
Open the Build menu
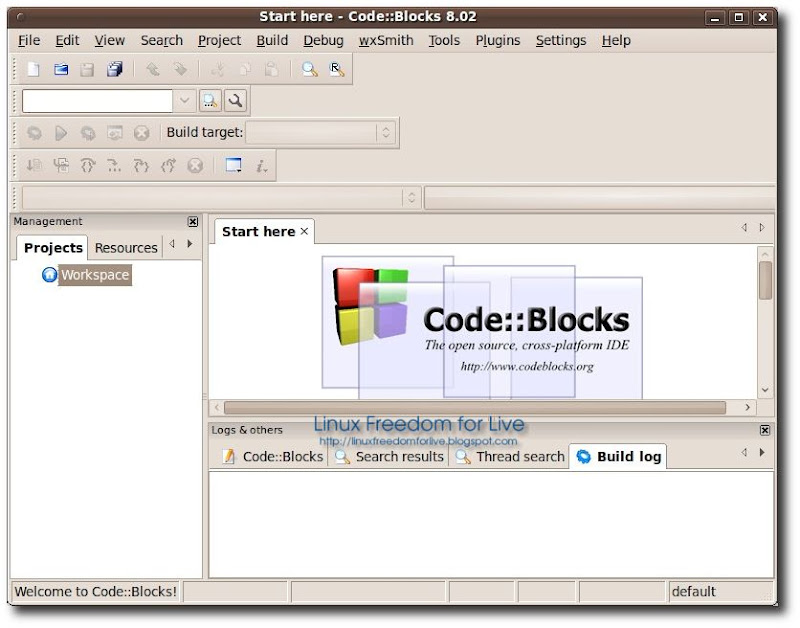(272, 40)
